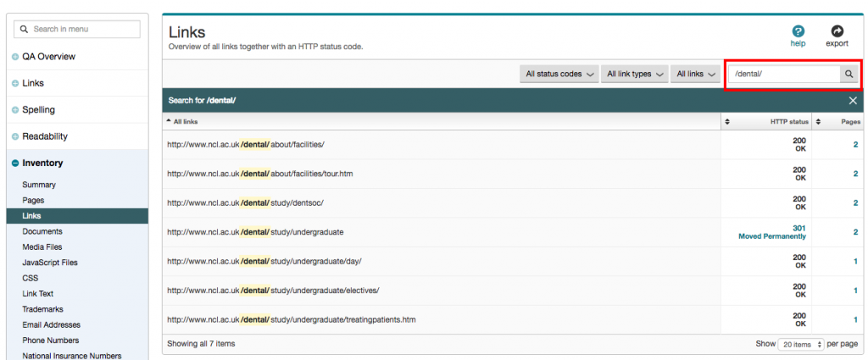The width and height of the screenshot is (868, 360).
Task: Click the 301 Moved Permanently status
Action: (774, 232)
